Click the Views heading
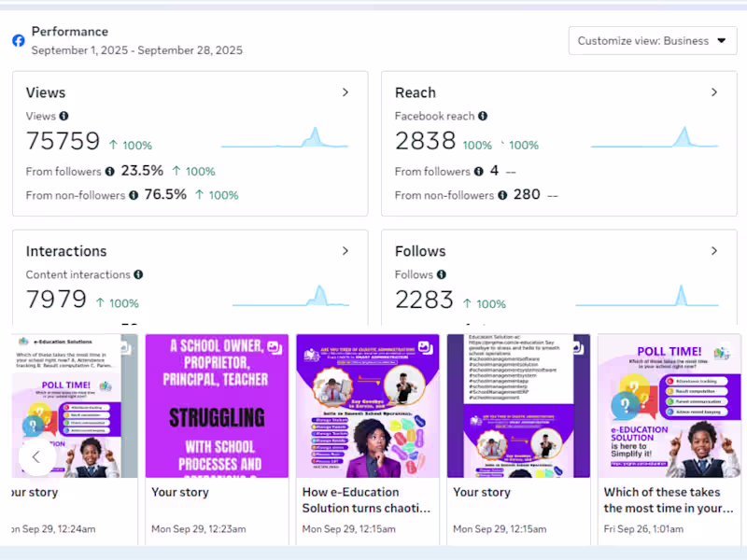The height and width of the screenshot is (560, 747). coord(46,92)
